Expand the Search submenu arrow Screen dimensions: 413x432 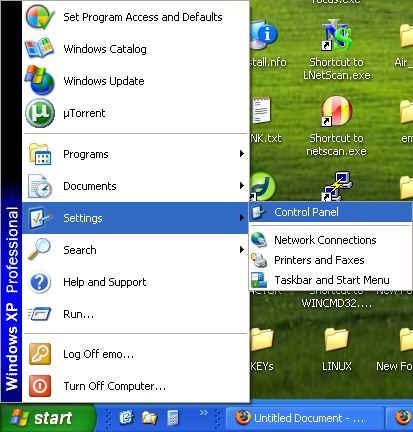coord(242,250)
